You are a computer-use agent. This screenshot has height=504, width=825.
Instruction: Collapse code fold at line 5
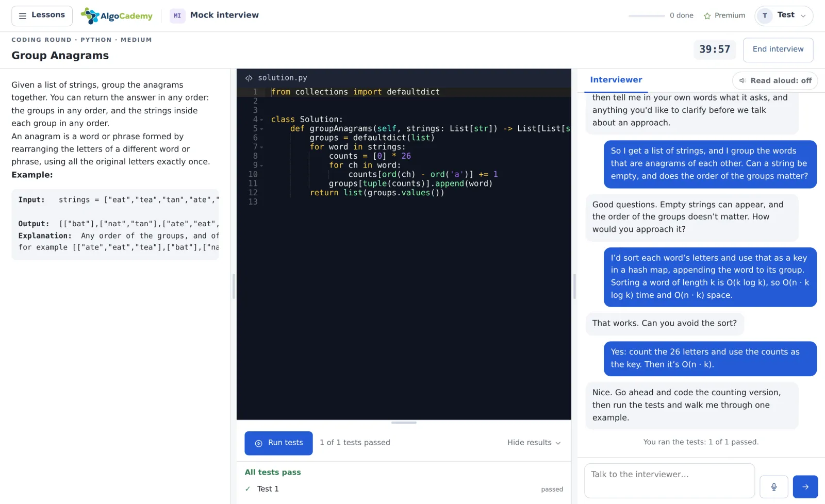[x=262, y=129]
